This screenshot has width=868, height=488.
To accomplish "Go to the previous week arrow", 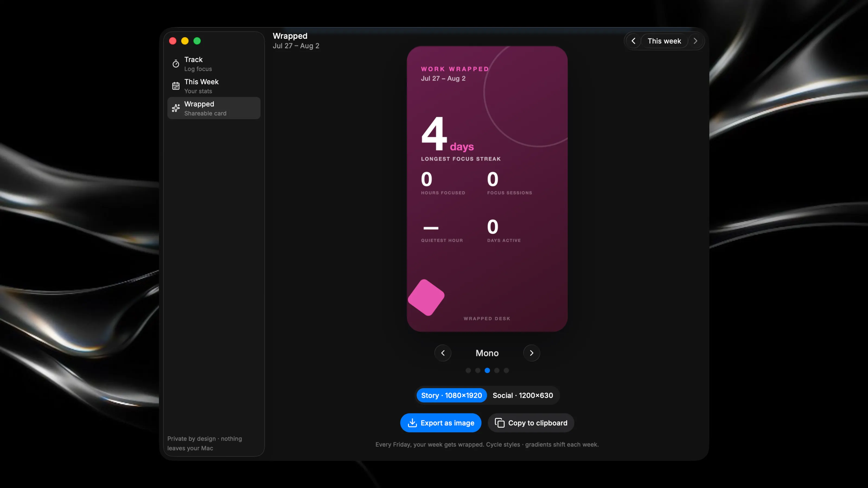I will (x=633, y=41).
